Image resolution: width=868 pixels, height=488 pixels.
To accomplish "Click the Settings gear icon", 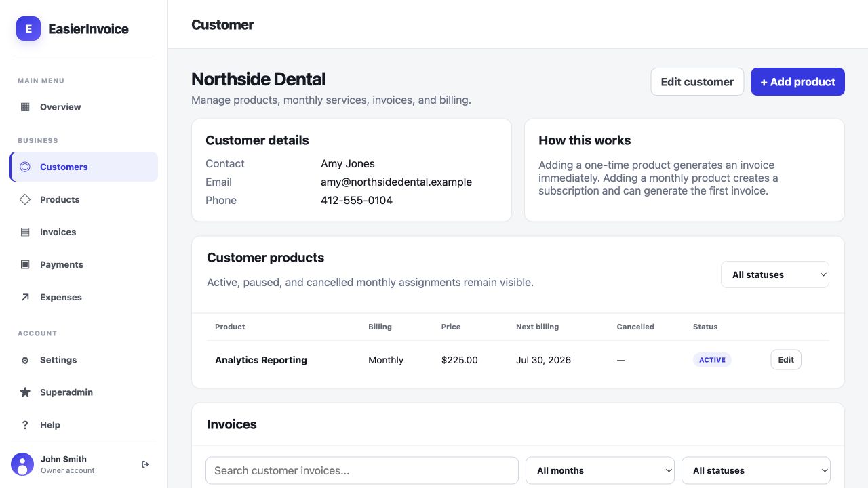I will click(25, 360).
